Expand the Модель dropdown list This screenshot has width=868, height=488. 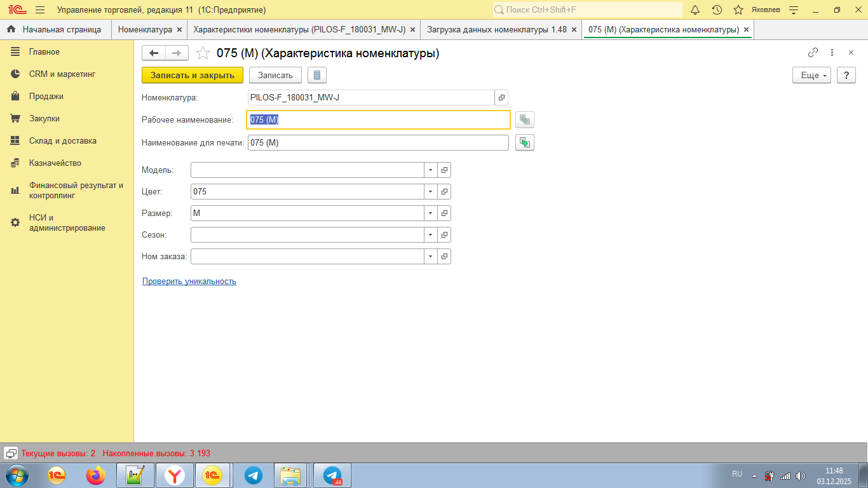(x=431, y=170)
